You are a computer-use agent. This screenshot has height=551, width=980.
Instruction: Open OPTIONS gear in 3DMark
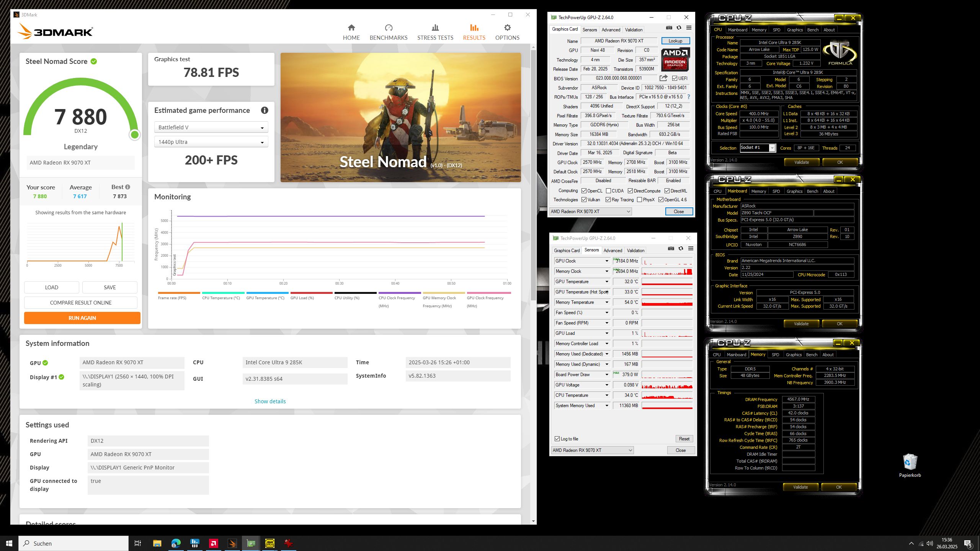(x=507, y=28)
